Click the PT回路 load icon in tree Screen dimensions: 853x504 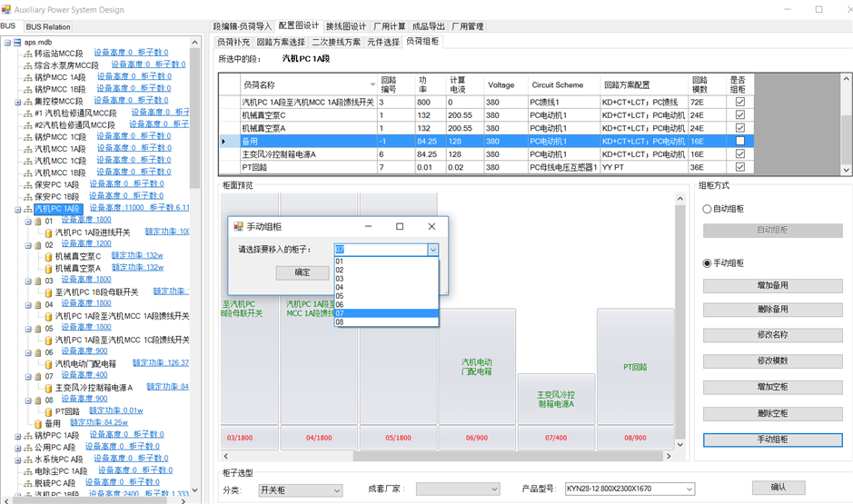coord(47,411)
